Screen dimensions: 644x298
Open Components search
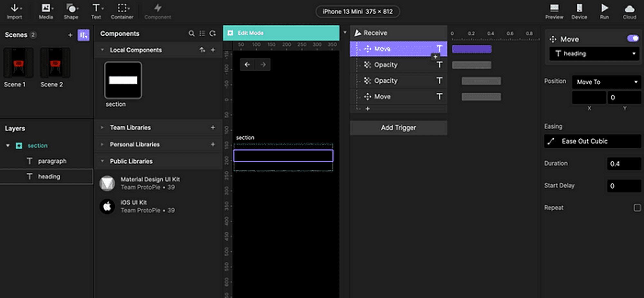click(192, 33)
